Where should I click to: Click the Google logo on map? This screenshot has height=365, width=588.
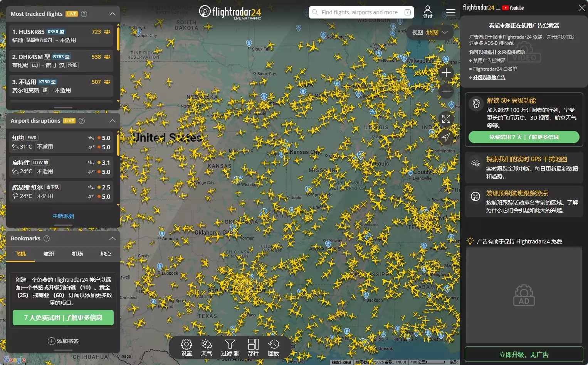15,360
